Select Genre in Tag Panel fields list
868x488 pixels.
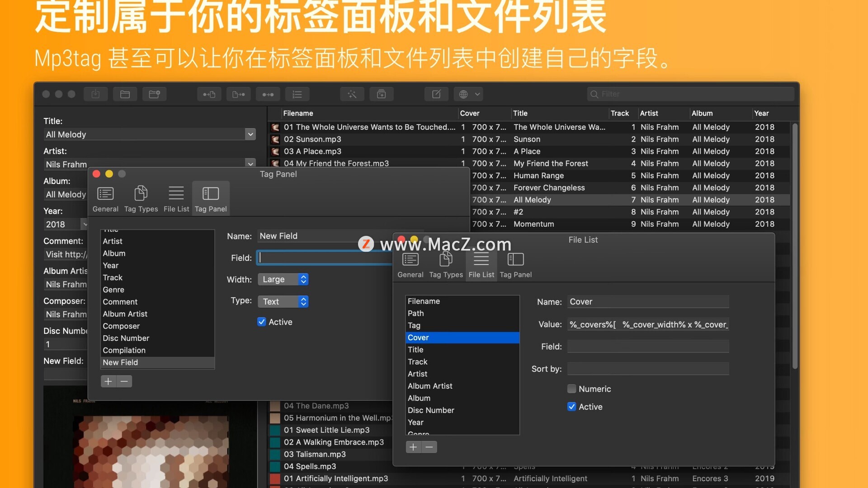tap(157, 290)
